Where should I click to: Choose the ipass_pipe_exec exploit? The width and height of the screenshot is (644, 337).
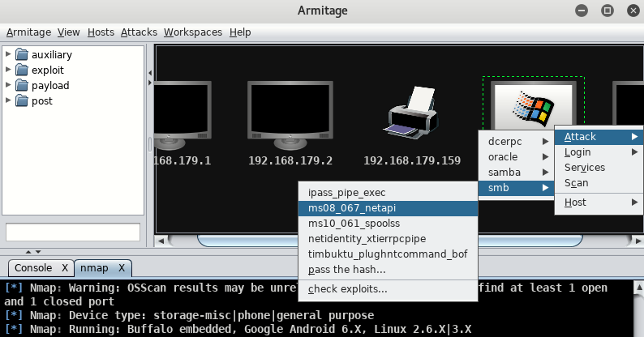389,192
